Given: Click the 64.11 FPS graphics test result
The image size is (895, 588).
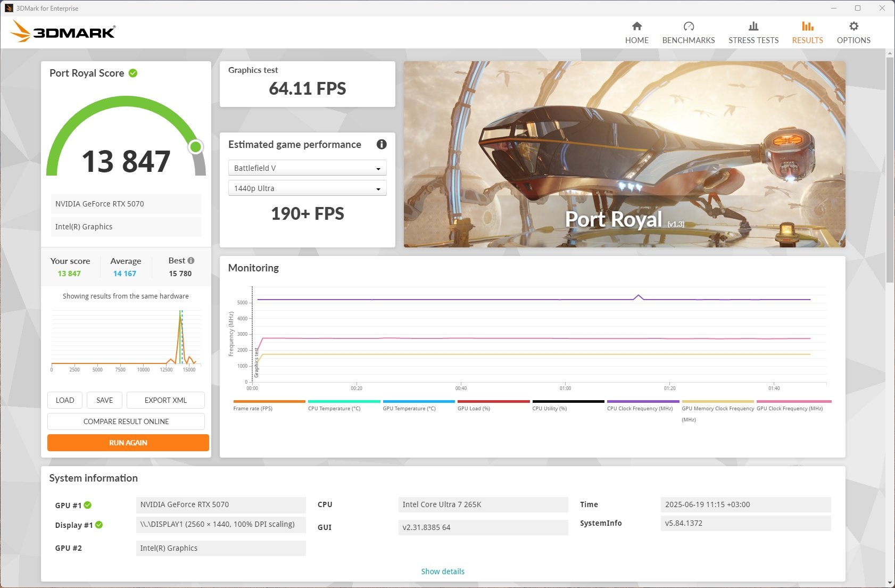Looking at the screenshot, I should (x=308, y=88).
